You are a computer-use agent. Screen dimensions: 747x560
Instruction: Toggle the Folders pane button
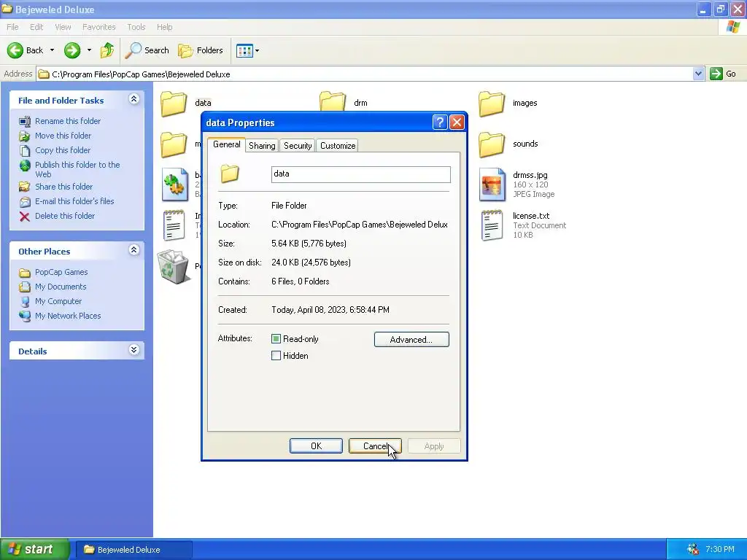201,50
